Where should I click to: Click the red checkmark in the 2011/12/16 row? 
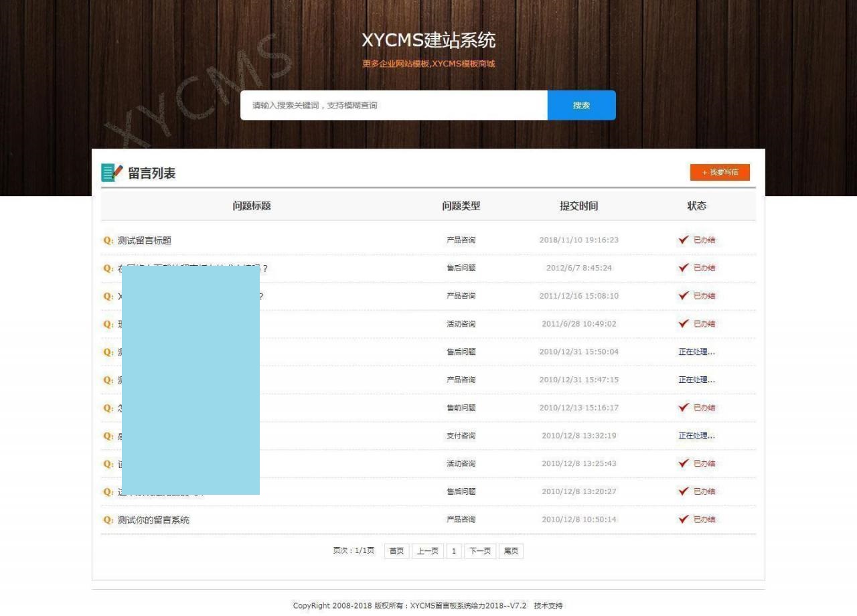[683, 296]
